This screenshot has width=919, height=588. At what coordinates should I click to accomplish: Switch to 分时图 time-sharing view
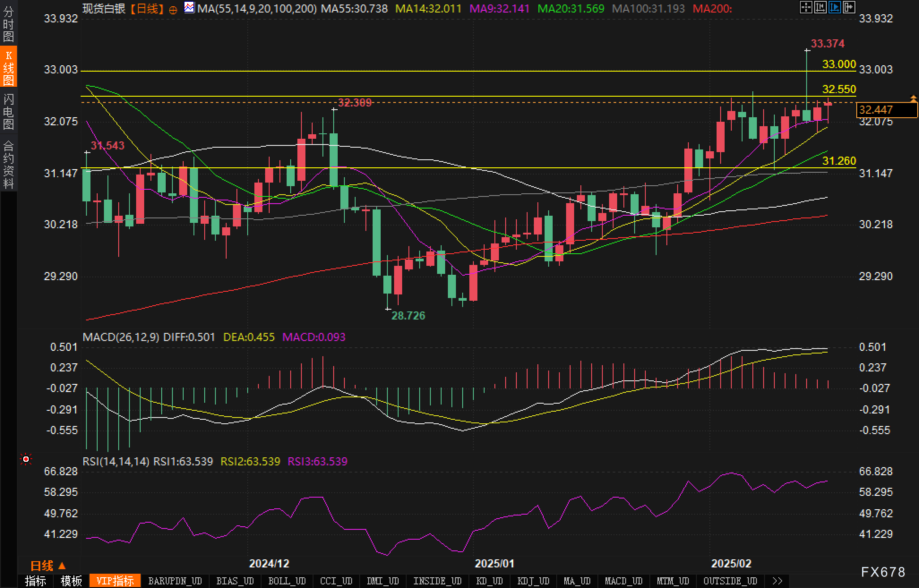point(8,24)
